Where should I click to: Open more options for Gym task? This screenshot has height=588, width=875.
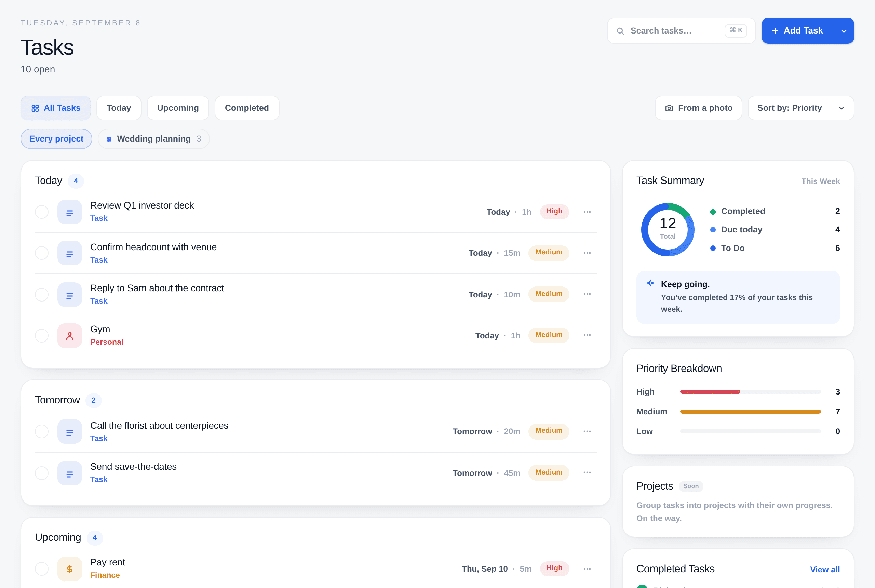tap(587, 335)
